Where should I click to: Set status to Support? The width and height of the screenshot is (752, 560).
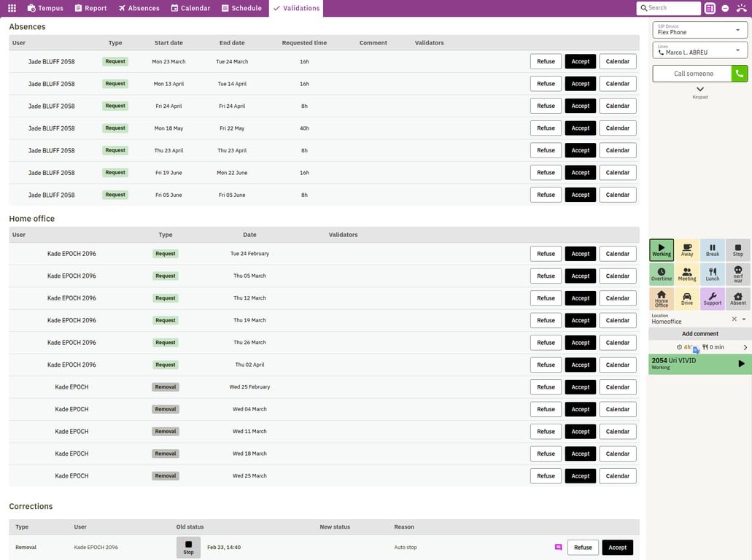[x=712, y=299]
